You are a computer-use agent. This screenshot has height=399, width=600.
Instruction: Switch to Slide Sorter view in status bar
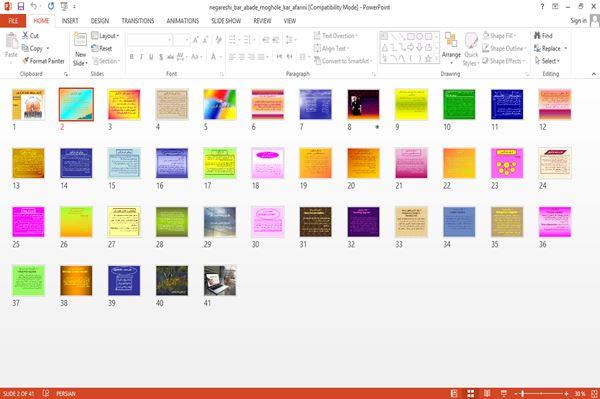pyautogui.click(x=470, y=393)
